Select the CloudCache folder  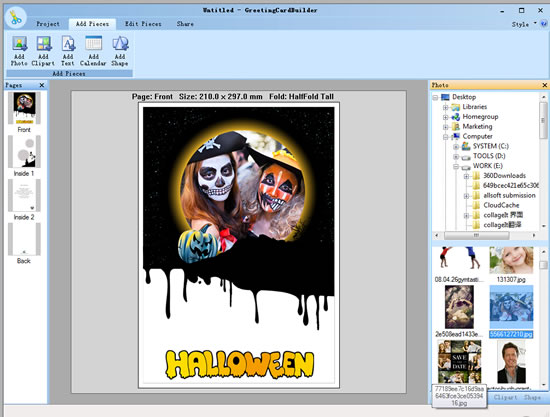coord(501,205)
